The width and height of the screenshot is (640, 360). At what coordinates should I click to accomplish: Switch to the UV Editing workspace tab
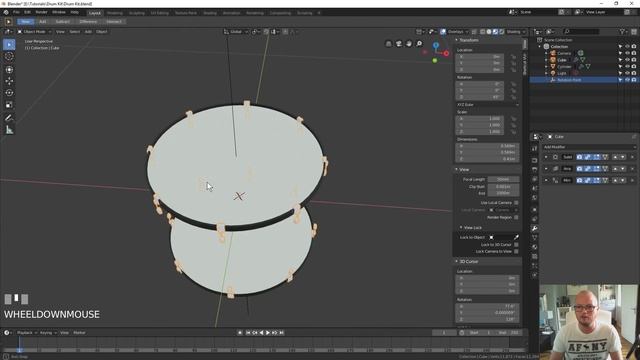pos(160,13)
